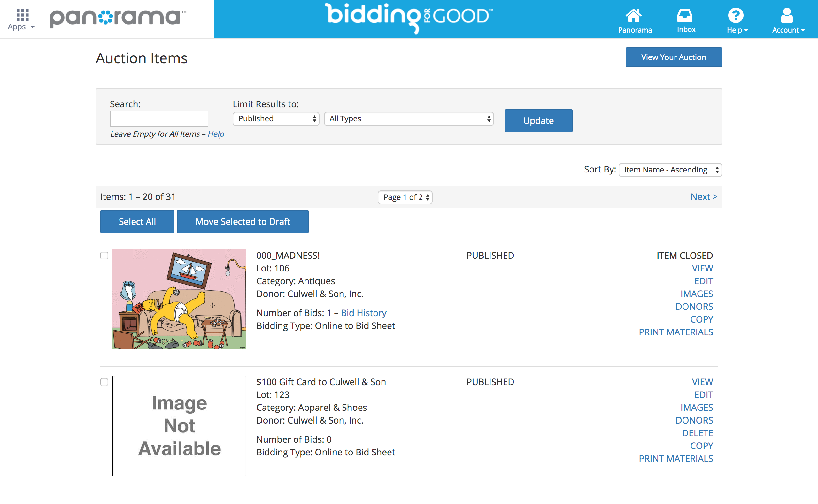This screenshot has height=504, width=818.
Task: Click the Panorama logo
Action: (118, 19)
